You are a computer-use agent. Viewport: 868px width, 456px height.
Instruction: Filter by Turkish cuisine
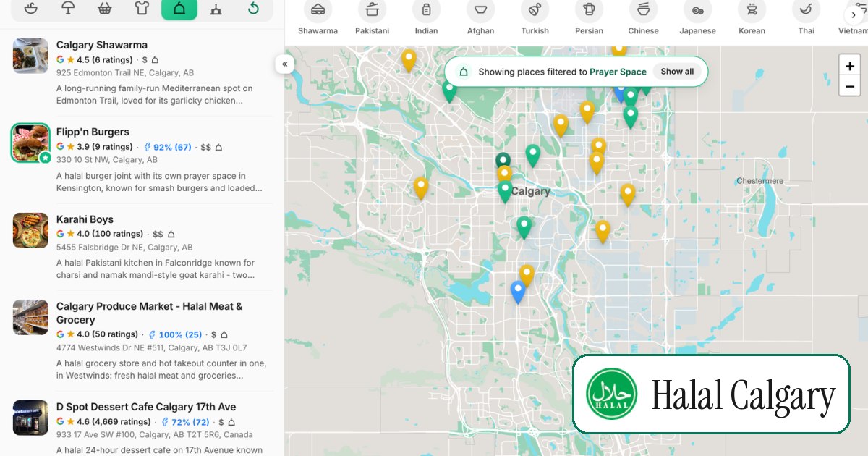[535, 17]
